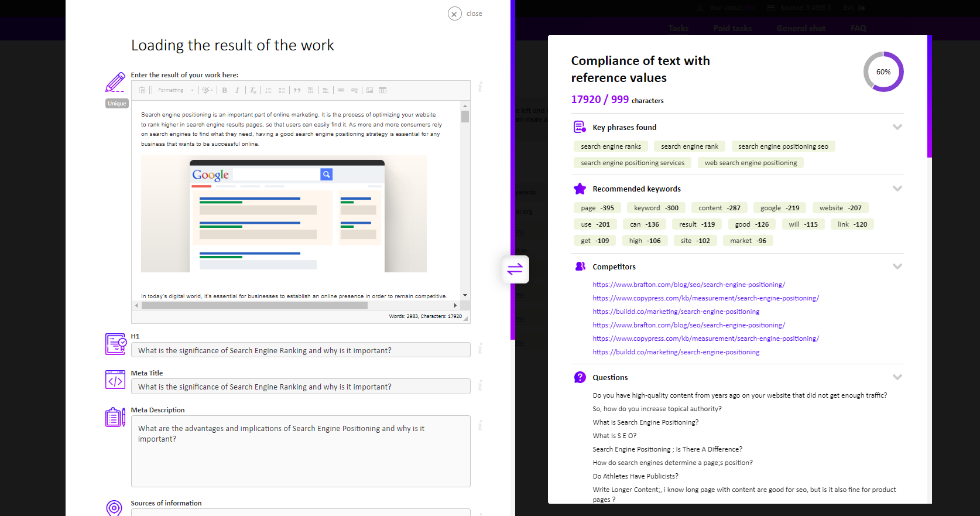The height and width of the screenshot is (516, 980).
Task: Click the Meta Title input field
Action: coord(301,387)
